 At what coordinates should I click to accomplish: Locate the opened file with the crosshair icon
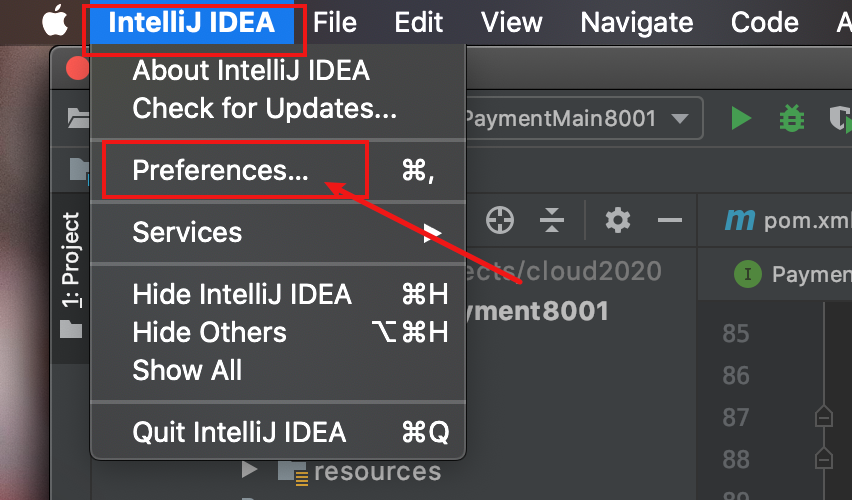coord(500,220)
